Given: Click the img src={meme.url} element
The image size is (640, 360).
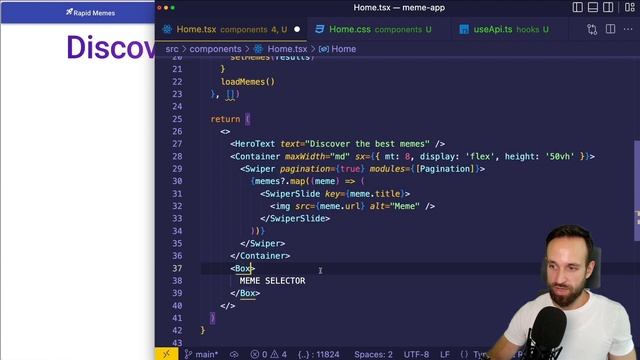Looking at the screenshot, I should pyautogui.click(x=352, y=206).
